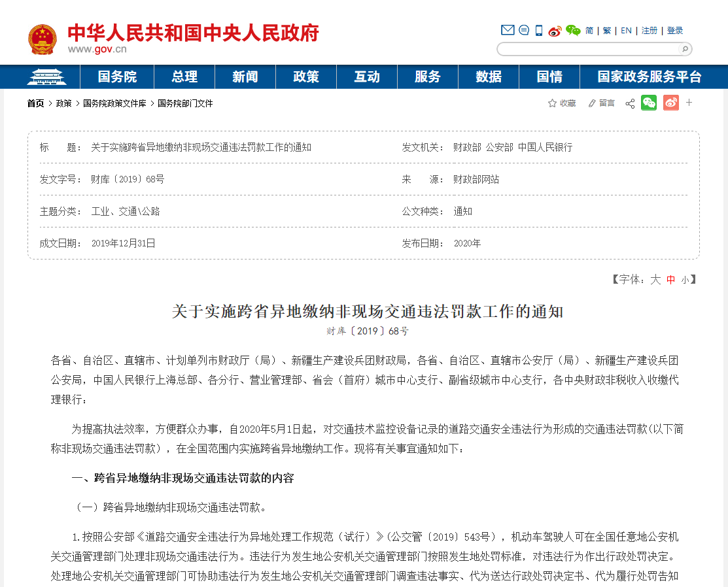Click the national emblem logo

pos(43,39)
